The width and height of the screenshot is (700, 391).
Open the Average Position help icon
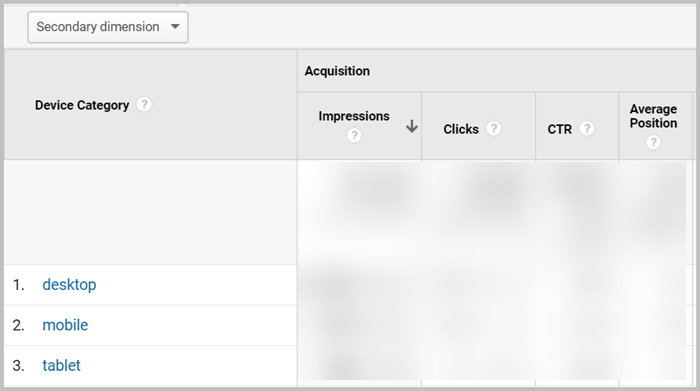point(653,142)
